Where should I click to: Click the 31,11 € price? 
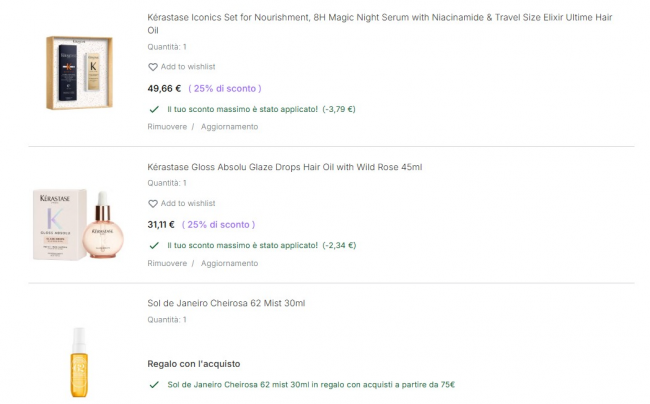pyautogui.click(x=161, y=225)
